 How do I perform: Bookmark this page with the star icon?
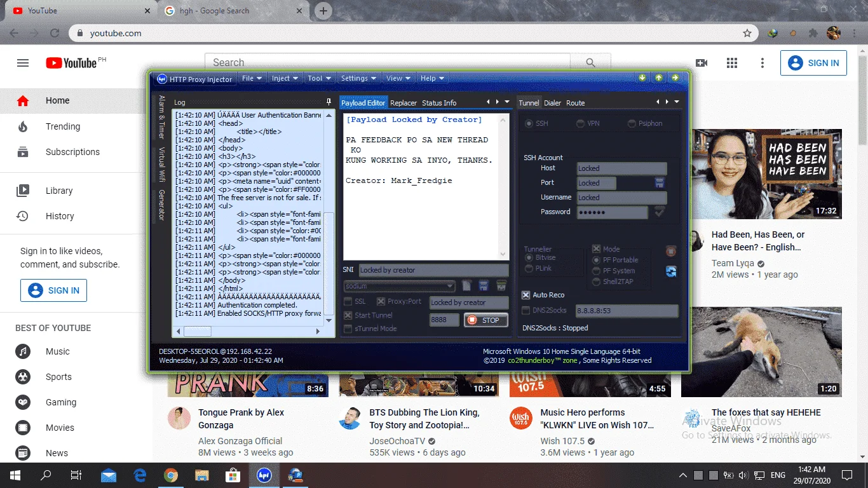747,33
